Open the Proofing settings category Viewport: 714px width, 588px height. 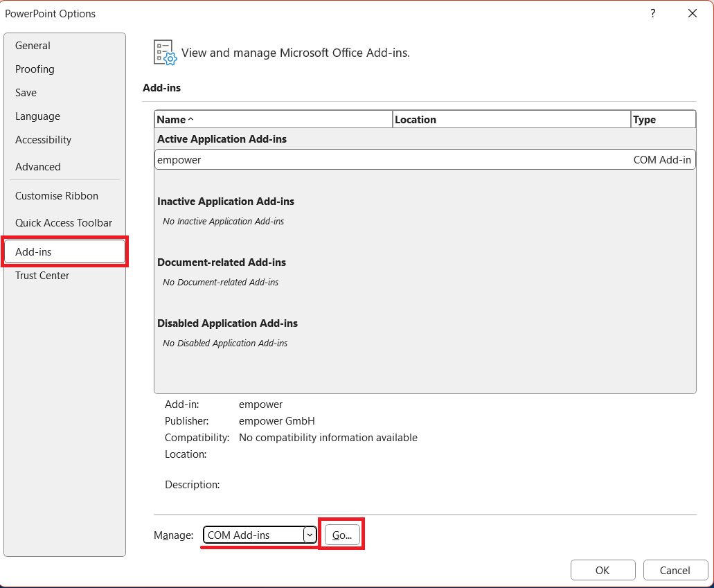pyautogui.click(x=35, y=69)
